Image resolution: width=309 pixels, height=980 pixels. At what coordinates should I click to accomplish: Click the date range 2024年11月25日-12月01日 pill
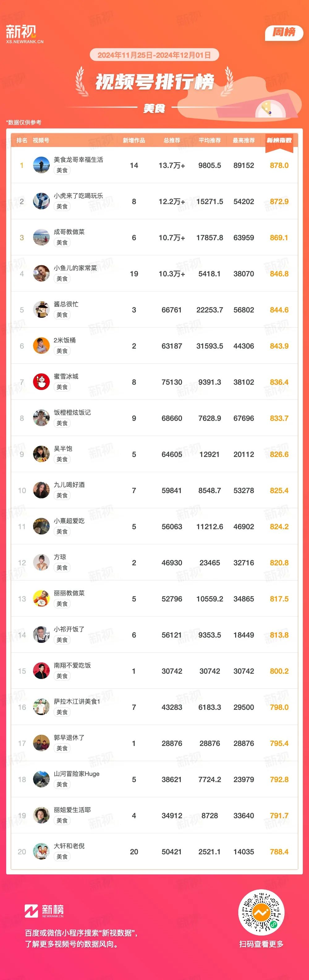pos(154,55)
